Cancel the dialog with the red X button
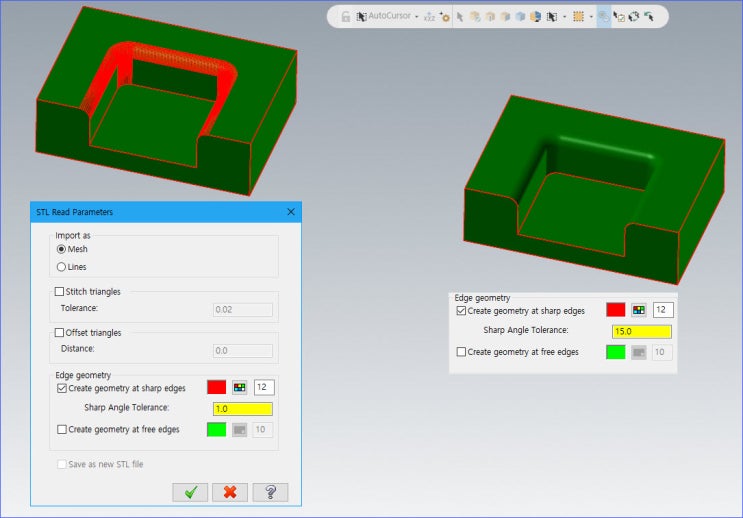 (x=229, y=491)
